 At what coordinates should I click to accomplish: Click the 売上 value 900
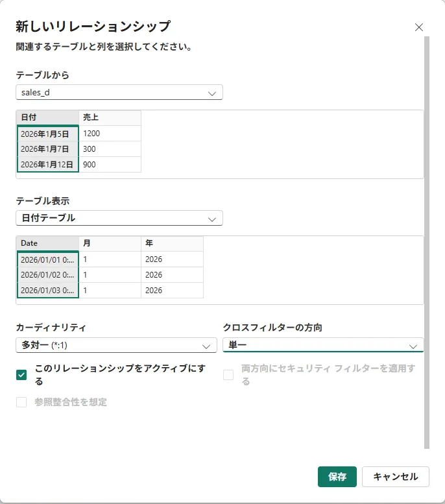pos(110,165)
